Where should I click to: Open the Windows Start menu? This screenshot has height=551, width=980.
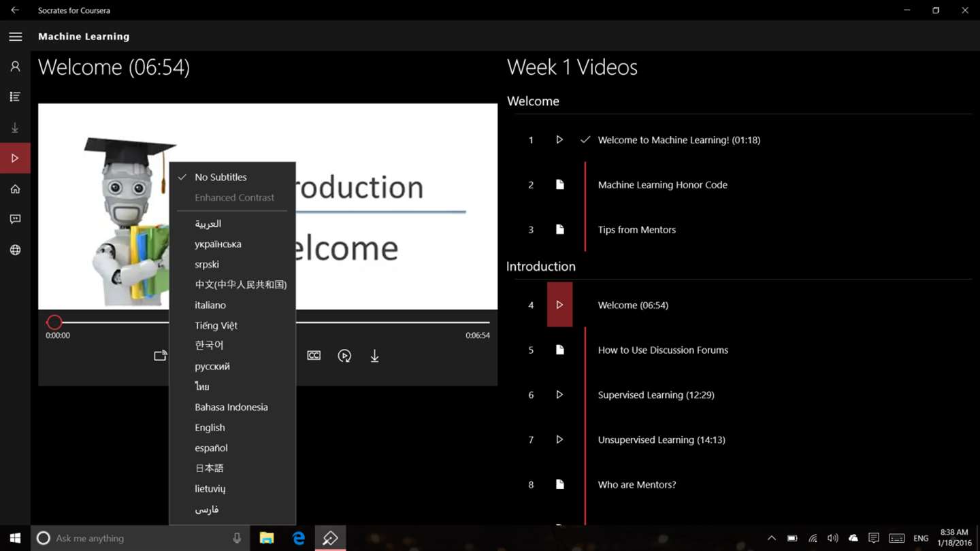click(15, 538)
